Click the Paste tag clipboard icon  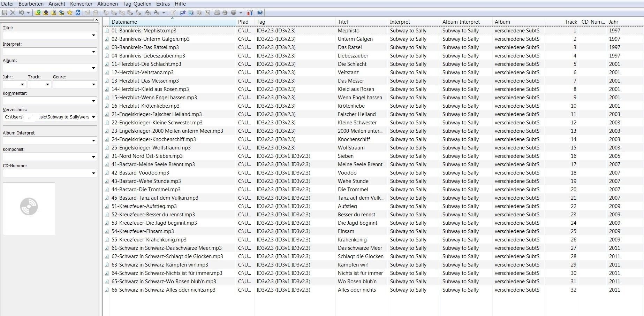point(96,13)
